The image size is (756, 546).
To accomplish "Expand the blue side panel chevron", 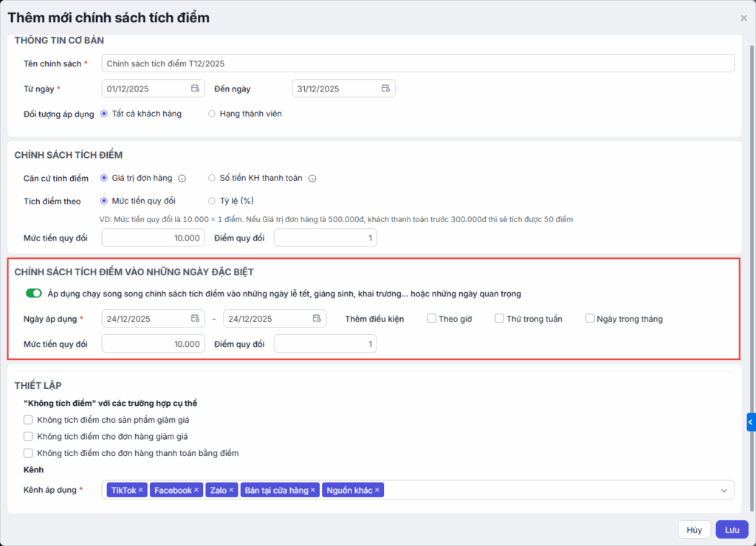I will coord(751,422).
